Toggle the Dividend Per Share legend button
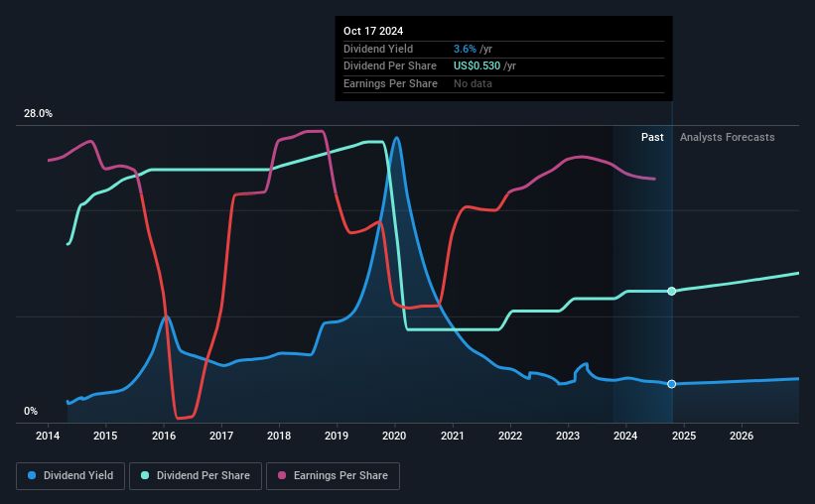Screen dimensions: 815x504 [196, 476]
